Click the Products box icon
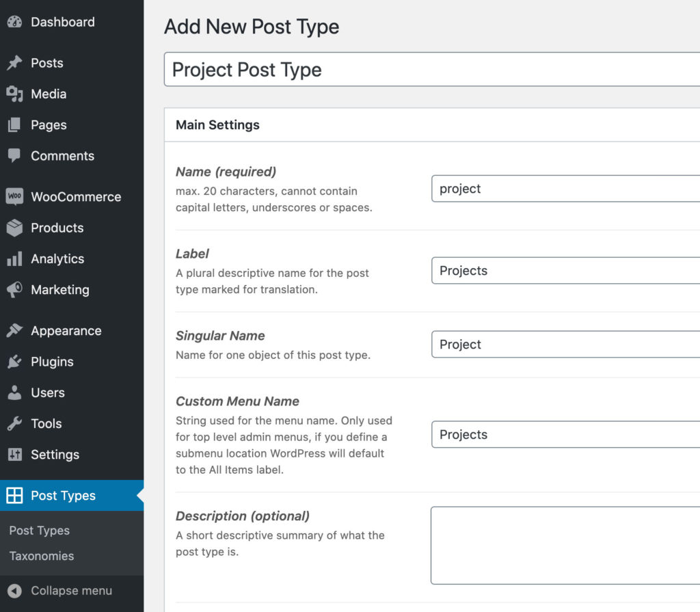The image size is (700, 612). tap(14, 228)
